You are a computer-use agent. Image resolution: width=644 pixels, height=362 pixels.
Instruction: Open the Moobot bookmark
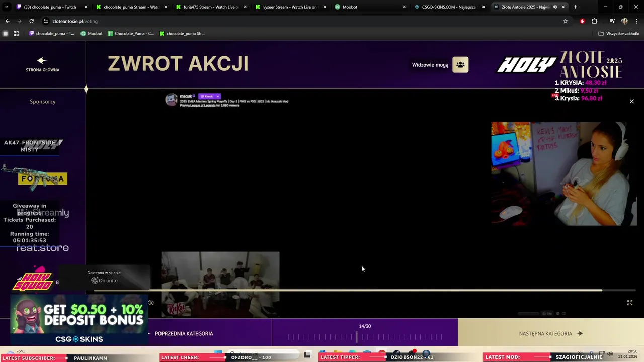coord(92,33)
